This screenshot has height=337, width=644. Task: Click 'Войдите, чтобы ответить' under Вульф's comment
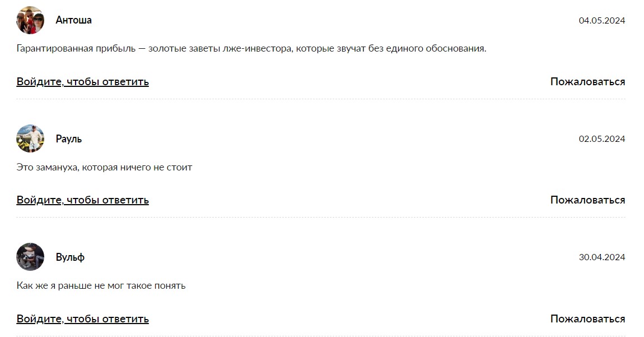pos(82,319)
